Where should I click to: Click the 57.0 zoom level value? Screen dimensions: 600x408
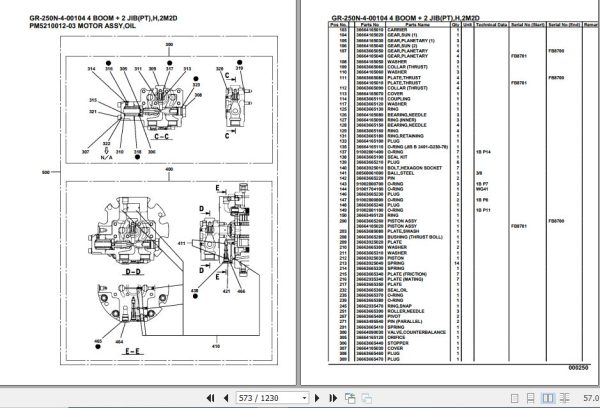pyautogui.click(x=591, y=398)
